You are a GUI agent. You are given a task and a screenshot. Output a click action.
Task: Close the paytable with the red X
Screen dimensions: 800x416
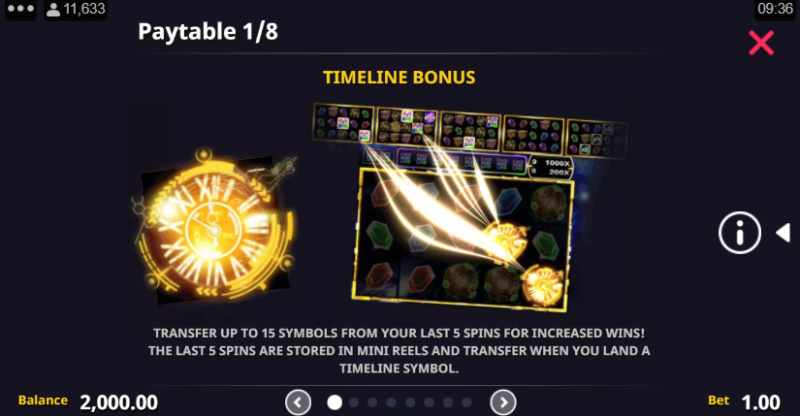click(x=761, y=43)
